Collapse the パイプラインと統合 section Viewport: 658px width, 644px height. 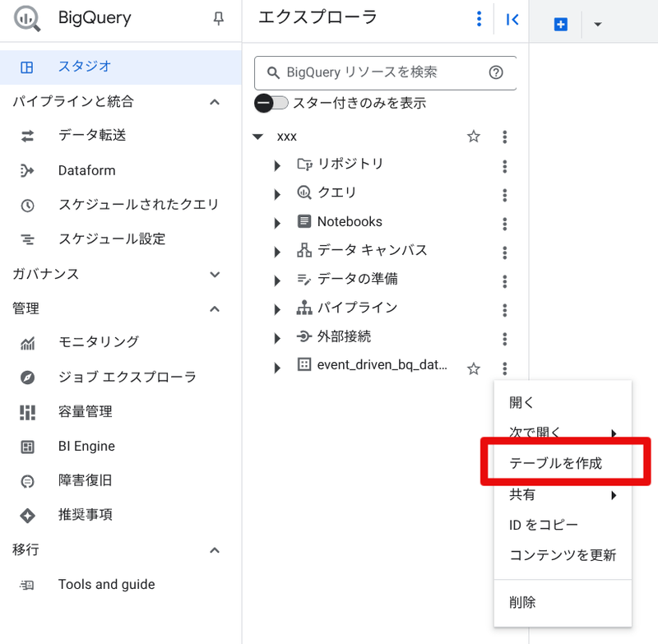click(215, 102)
